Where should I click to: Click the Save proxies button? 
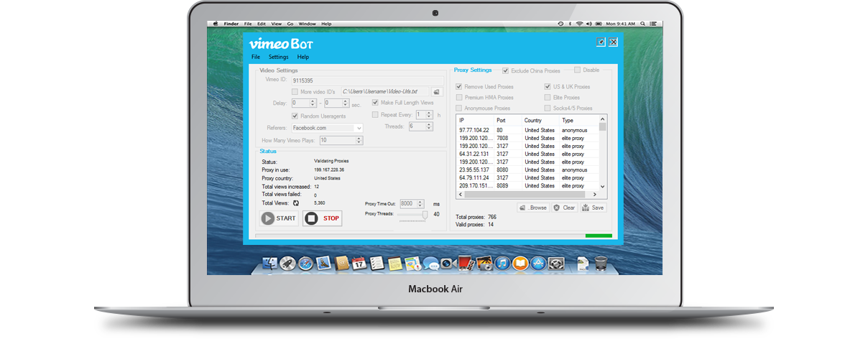[593, 208]
